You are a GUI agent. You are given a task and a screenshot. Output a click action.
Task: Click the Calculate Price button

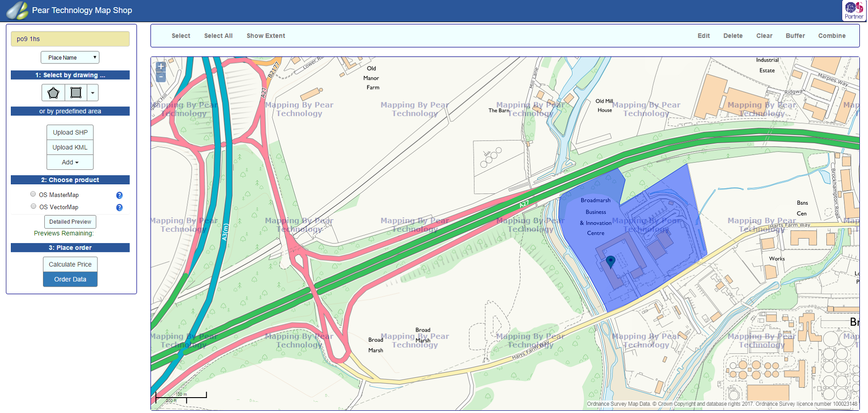pyautogui.click(x=70, y=264)
